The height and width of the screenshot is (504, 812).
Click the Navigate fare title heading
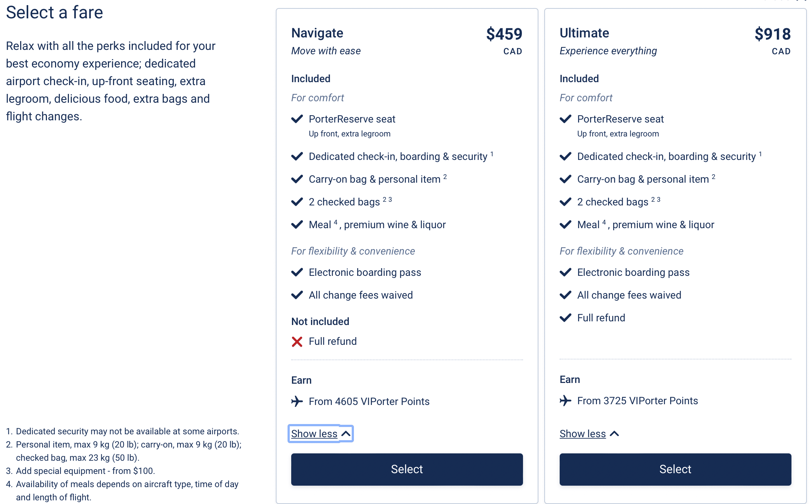(317, 33)
